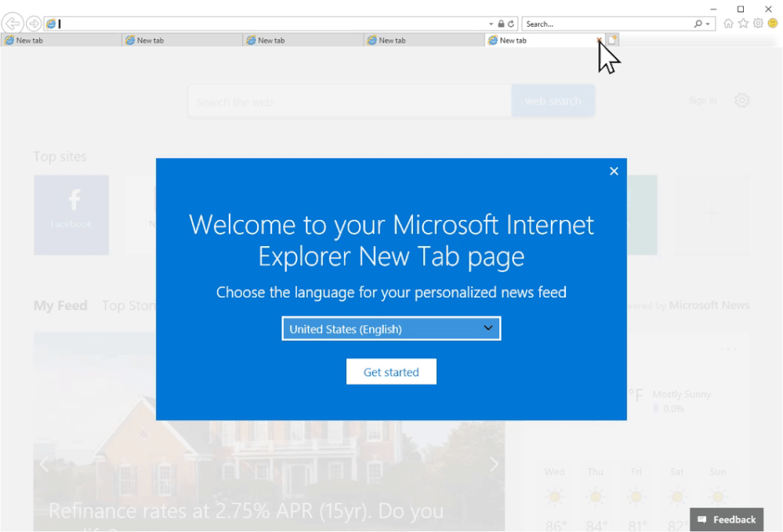Click the Mostly Sunny weather text
The width and height of the screenshot is (783, 532).
point(682,394)
